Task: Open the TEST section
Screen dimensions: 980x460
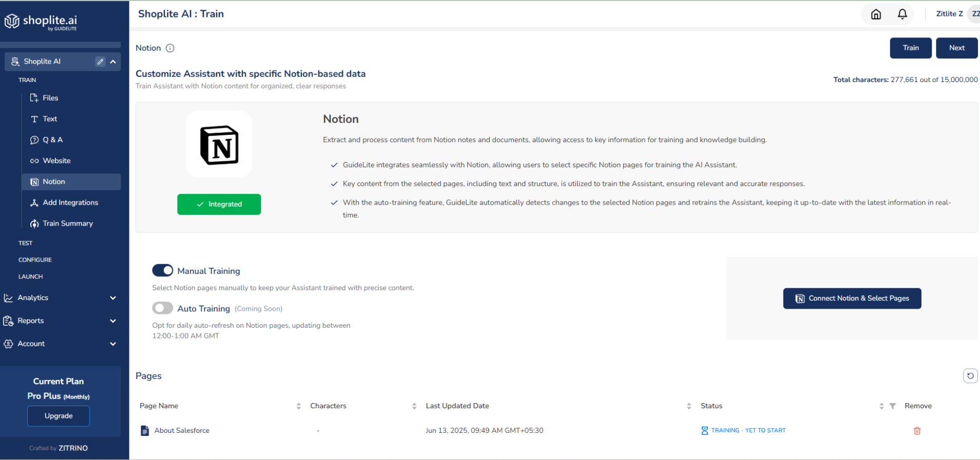Action: click(26, 243)
